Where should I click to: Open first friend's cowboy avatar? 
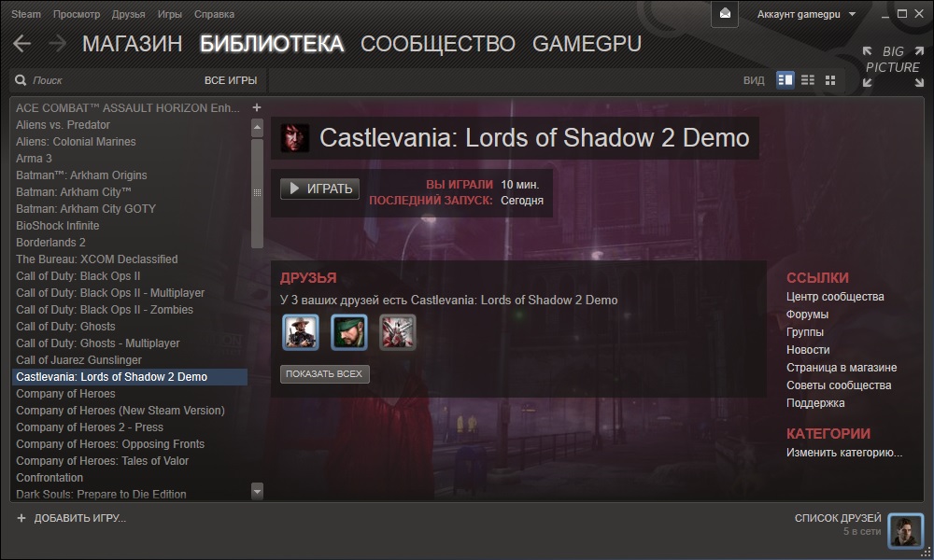300,332
